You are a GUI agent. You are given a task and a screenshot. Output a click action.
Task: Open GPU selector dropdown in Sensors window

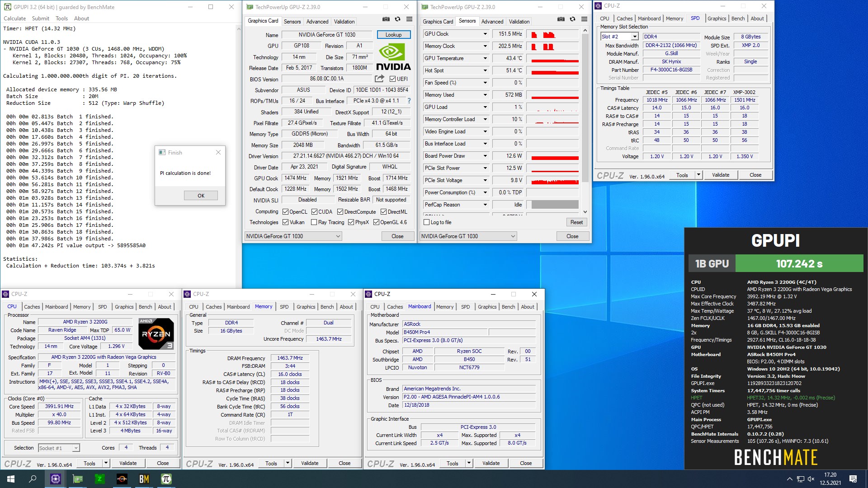tap(468, 236)
